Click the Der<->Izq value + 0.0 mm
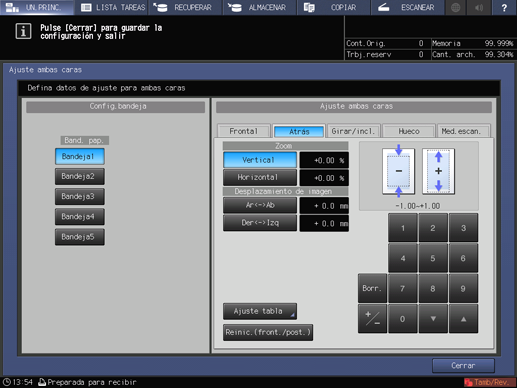Viewport: 517px width, 388px height. (324, 223)
